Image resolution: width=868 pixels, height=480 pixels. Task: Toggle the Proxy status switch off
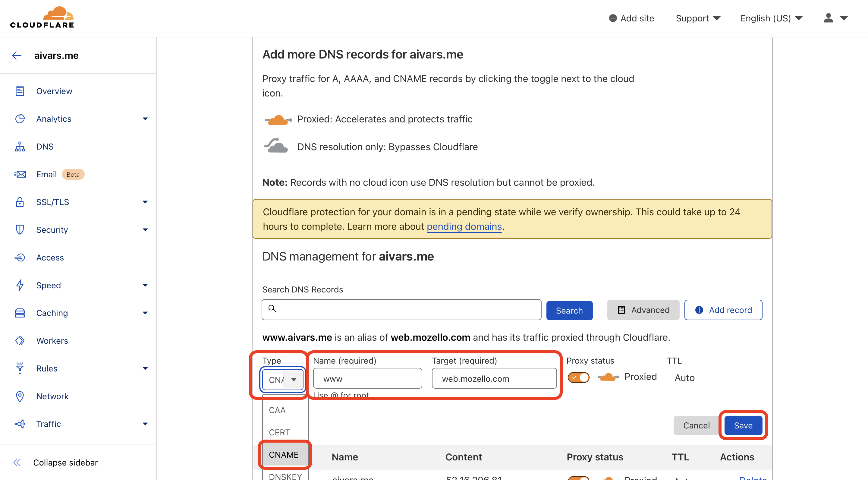(x=579, y=377)
